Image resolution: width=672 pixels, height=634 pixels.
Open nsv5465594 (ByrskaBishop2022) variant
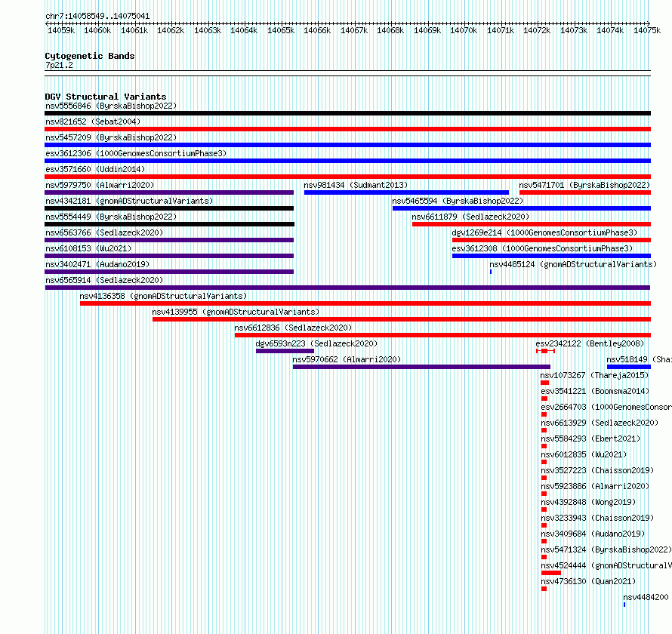click(x=458, y=201)
